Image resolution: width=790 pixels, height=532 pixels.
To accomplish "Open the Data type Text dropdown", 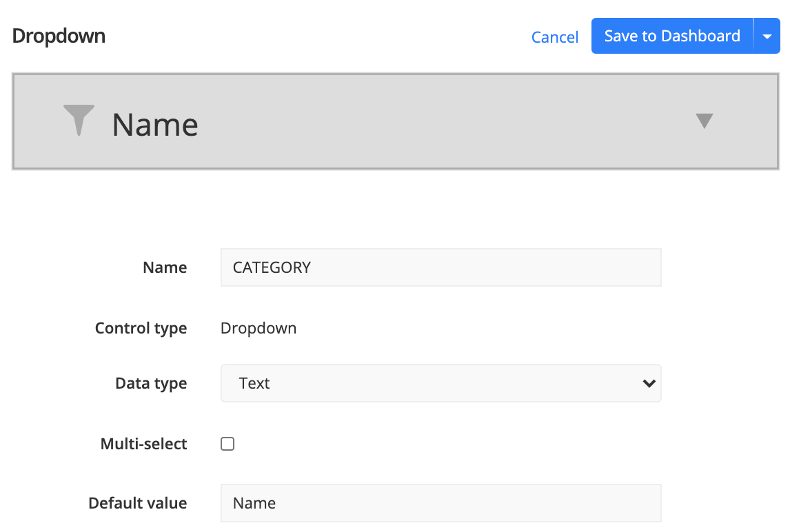I will coord(441,383).
